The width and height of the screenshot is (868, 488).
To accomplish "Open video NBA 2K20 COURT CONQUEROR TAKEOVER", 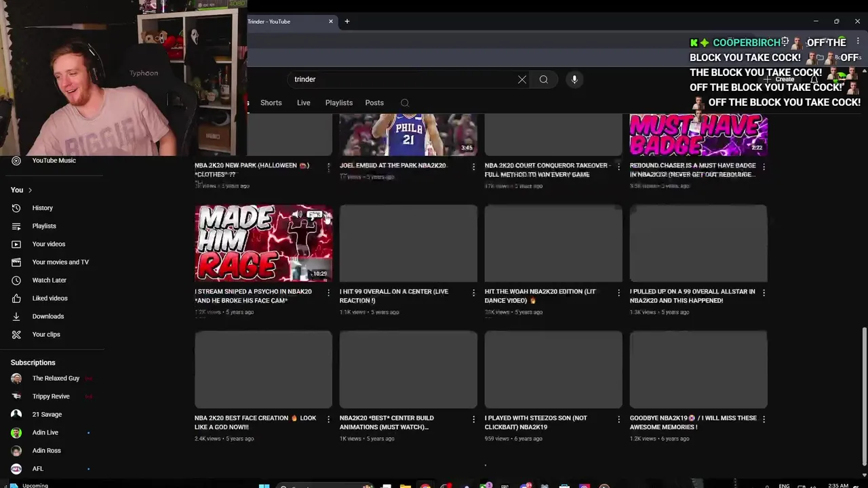I will pyautogui.click(x=547, y=170).
